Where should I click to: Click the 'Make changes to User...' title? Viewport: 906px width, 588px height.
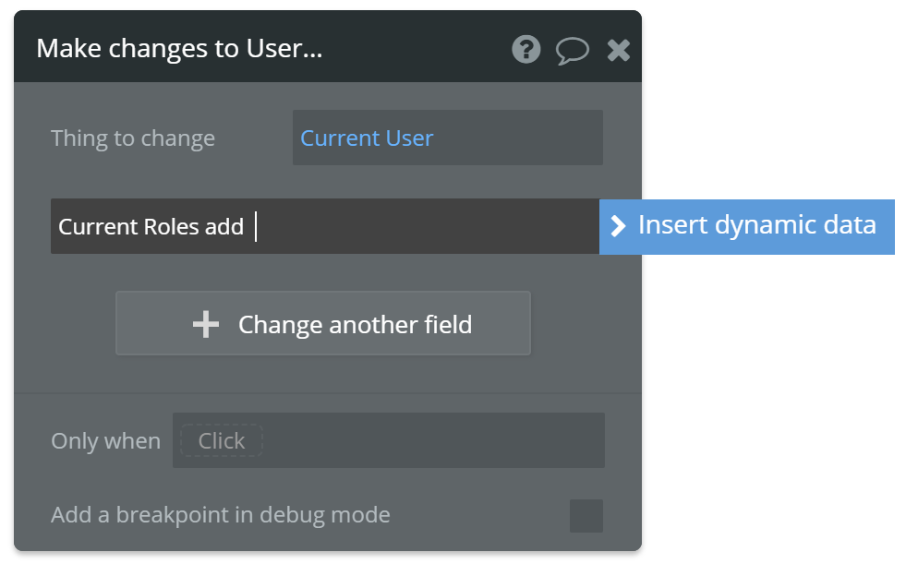179,49
